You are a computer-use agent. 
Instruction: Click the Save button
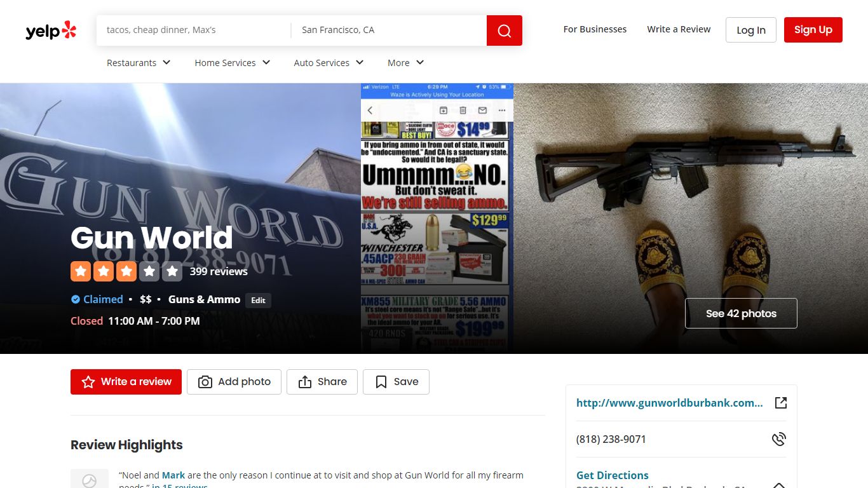396,382
